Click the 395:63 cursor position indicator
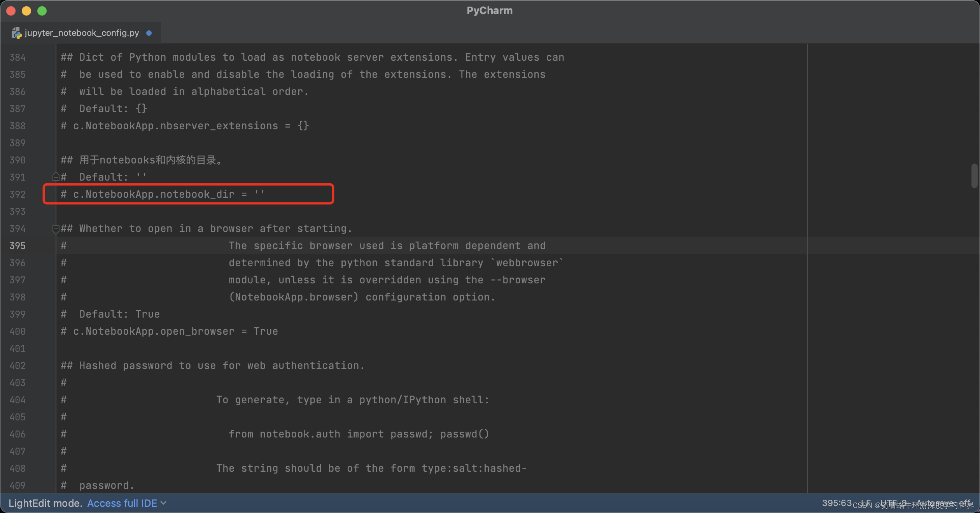This screenshot has height=513, width=980. click(836, 503)
